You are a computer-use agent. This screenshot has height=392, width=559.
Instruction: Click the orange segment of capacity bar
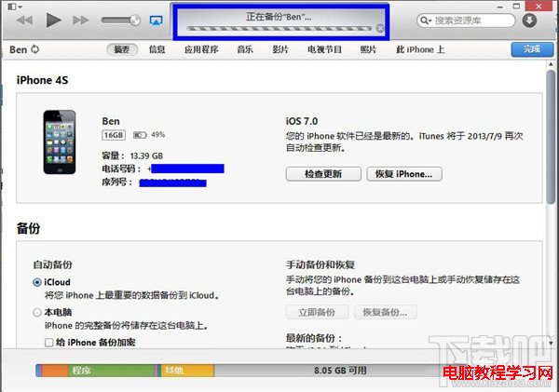click(x=55, y=371)
